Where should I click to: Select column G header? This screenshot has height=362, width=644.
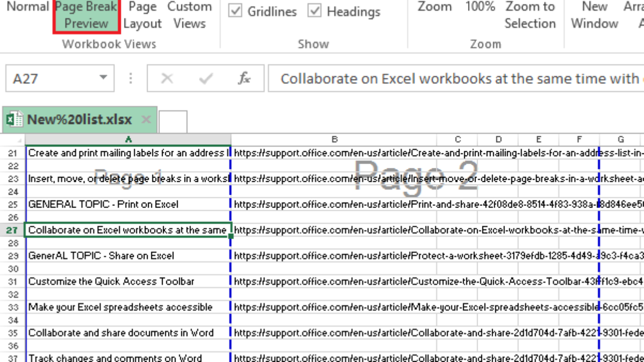click(x=620, y=139)
